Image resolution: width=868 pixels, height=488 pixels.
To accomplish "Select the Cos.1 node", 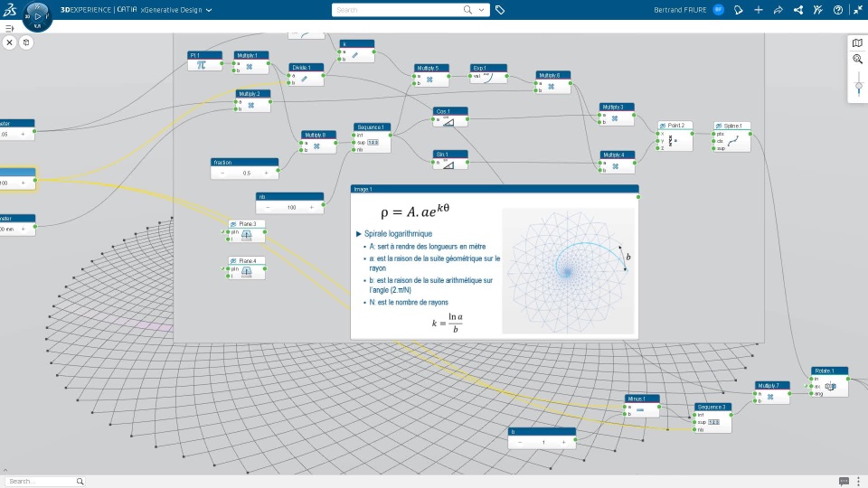I will [450, 117].
